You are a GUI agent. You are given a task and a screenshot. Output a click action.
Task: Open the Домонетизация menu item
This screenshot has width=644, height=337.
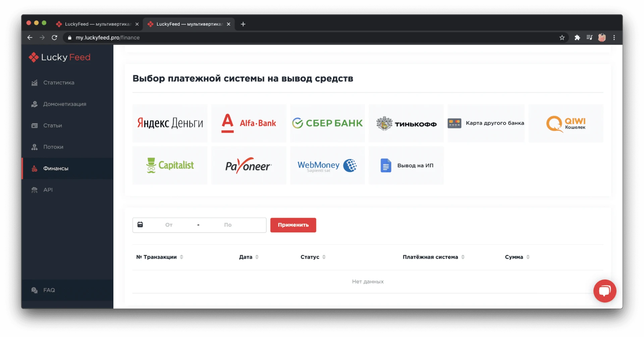point(68,104)
